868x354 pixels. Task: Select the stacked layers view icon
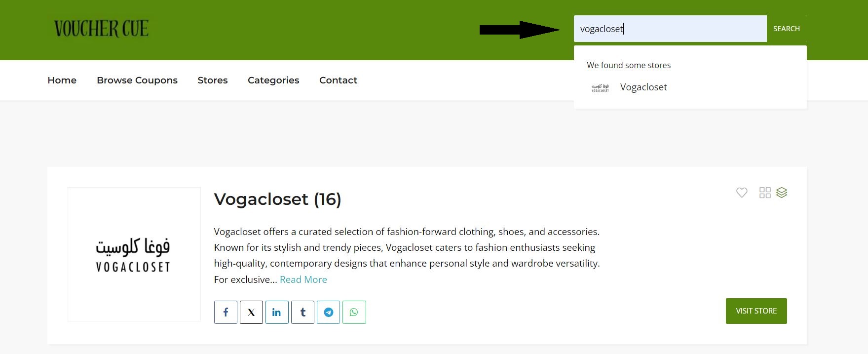click(x=782, y=193)
